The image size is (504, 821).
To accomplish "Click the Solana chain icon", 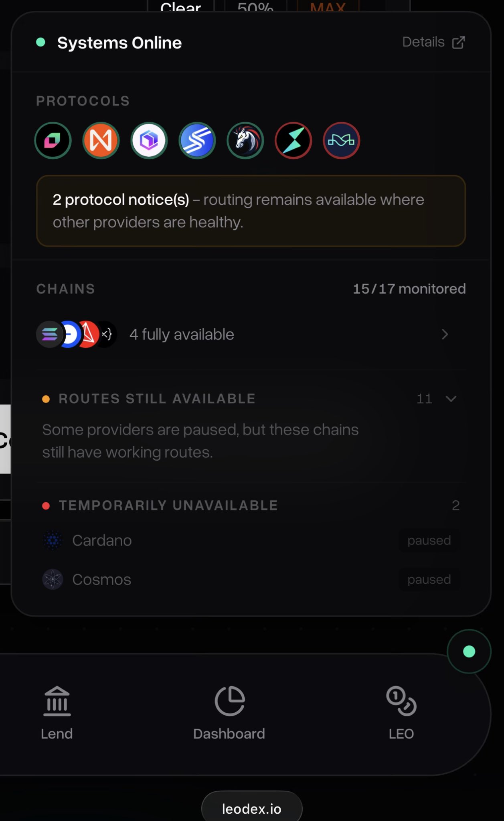I will 49,334.
